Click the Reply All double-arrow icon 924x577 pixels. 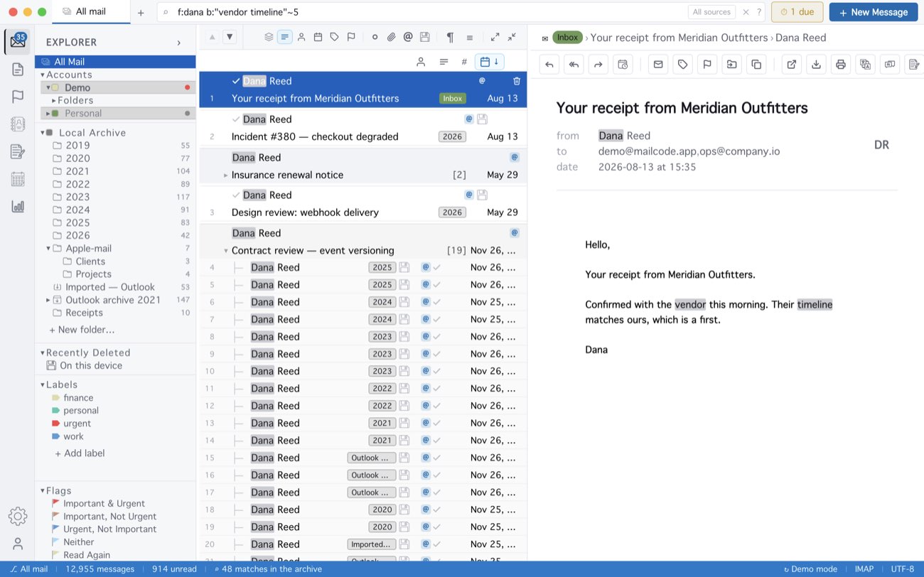574,65
